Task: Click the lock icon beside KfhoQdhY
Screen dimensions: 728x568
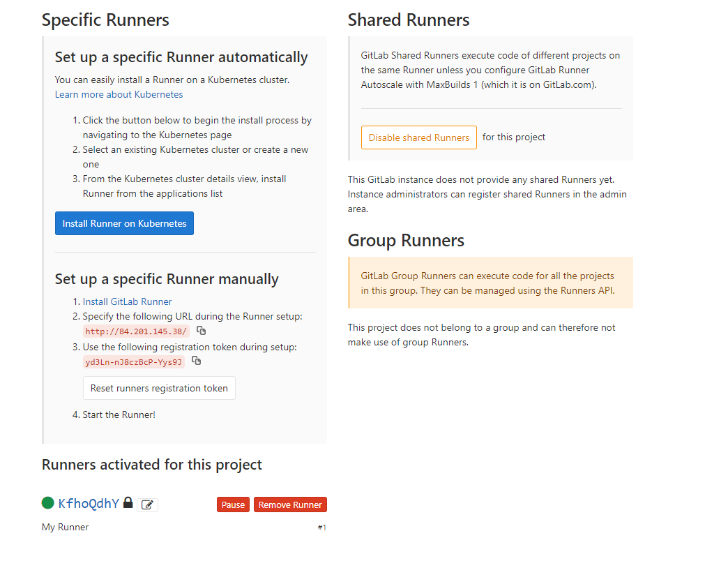Action: pyautogui.click(x=128, y=502)
